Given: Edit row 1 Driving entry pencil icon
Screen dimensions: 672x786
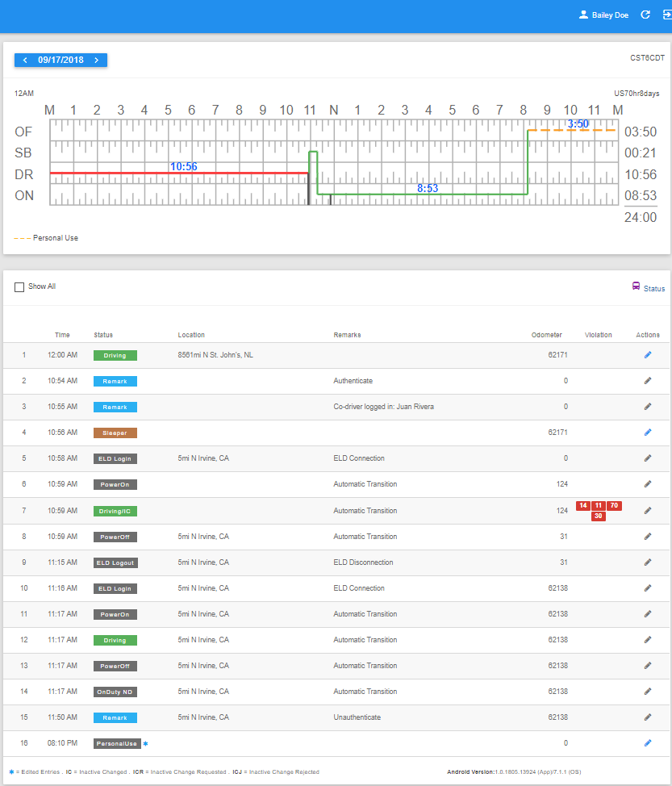Looking at the screenshot, I should pyautogui.click(x=648, y=355).
